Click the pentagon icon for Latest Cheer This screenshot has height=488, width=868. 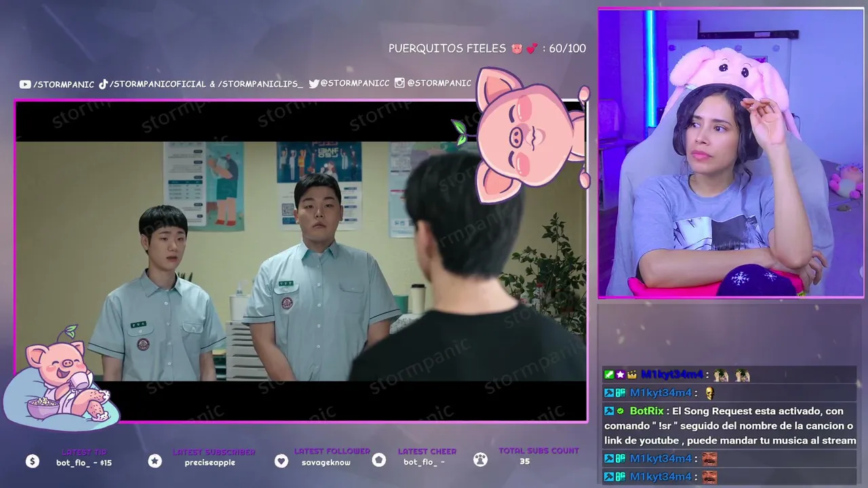(x=379, y=460)
